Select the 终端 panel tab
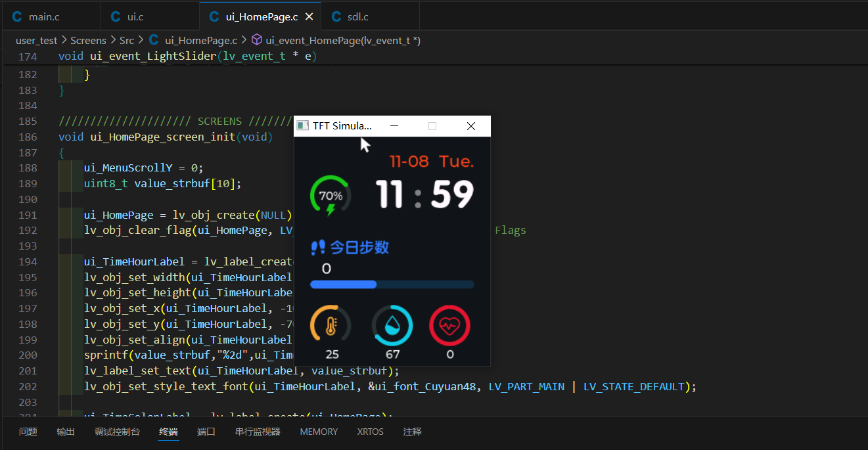The height and width of the screenshot is (450, 868). [x=168, y=432]
